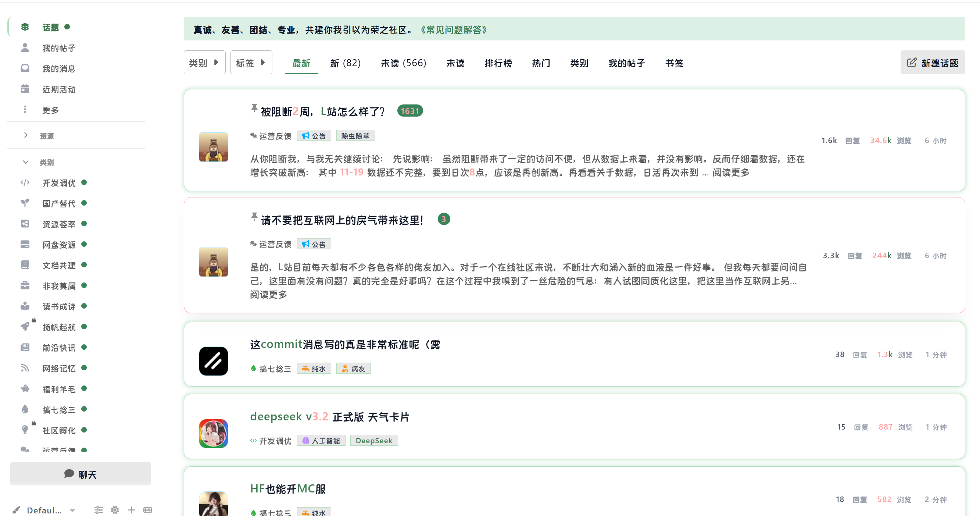Open the 我的消息 inbox icon
Image resolution: width=980 pixels, height=516 pixels.
pyautogui.click(x=25, y=68)
